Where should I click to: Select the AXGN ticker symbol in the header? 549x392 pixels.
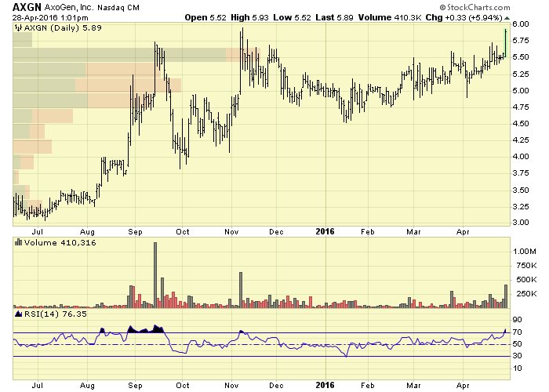27,7
